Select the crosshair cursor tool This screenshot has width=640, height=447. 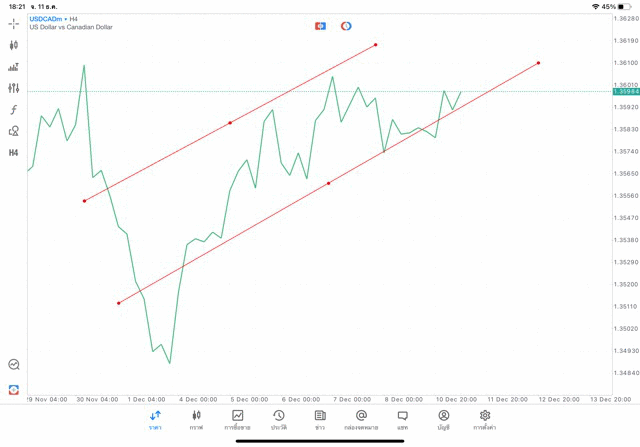(x=14, y=23)
